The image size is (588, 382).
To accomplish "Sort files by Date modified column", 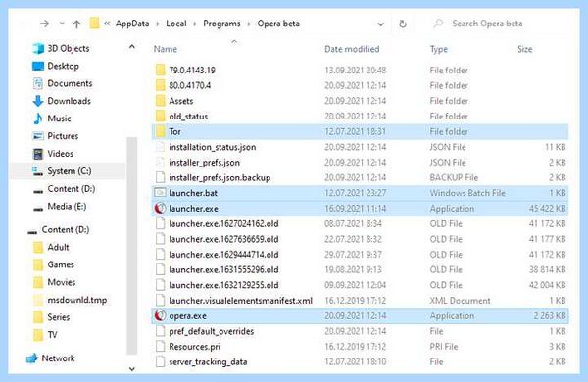I will pyautogui.click(x=352, y=49).
